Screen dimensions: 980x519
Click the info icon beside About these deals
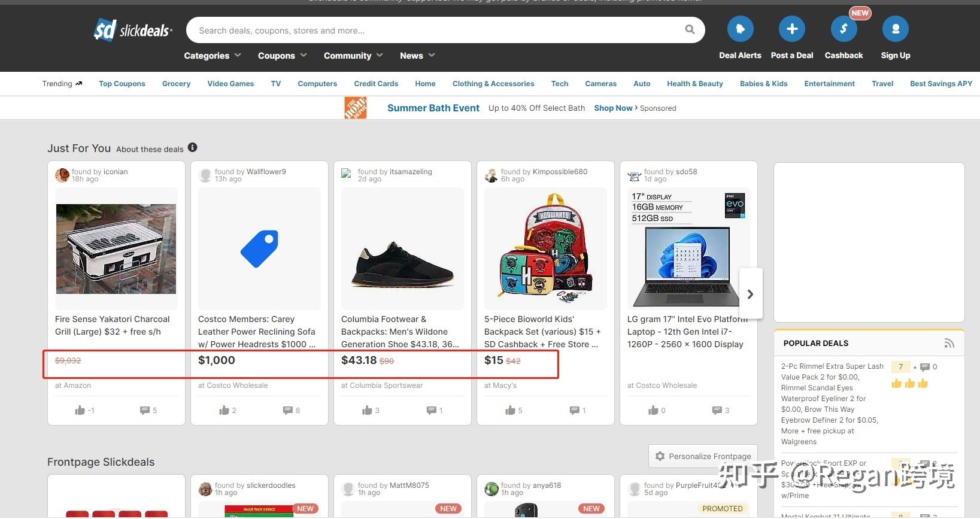(x=192, y=147)
